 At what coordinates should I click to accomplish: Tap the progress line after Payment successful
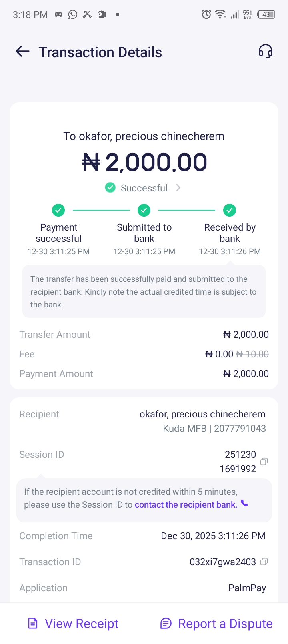(x=101, y=210)
